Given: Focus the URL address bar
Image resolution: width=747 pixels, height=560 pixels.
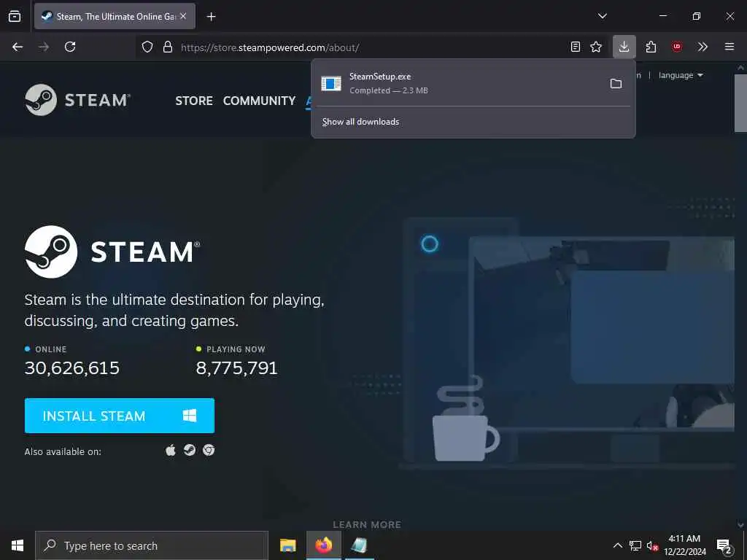Looking at the screenshot, I should 371,47.
